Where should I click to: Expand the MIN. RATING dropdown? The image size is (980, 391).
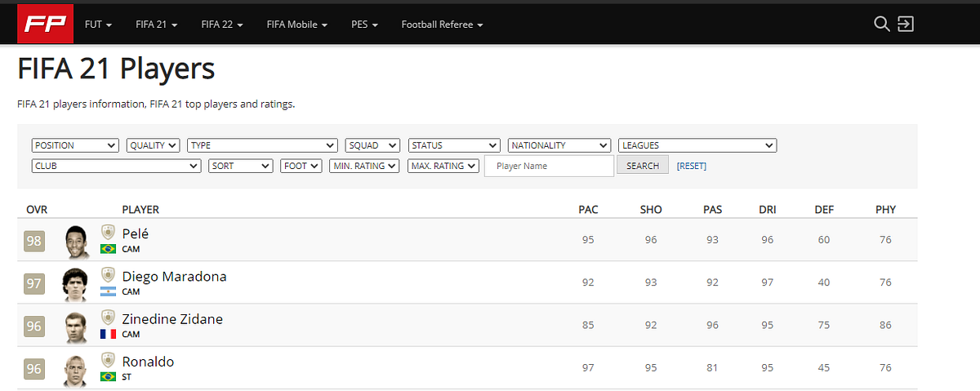tap(364, 166)
